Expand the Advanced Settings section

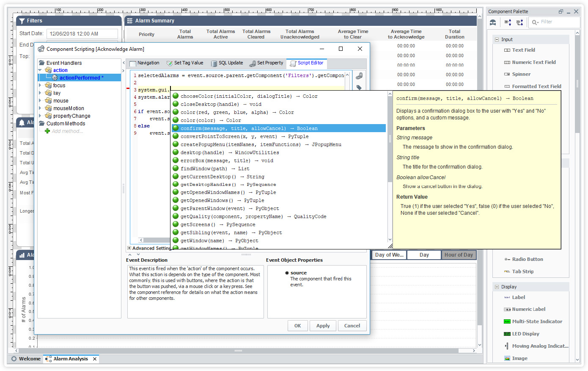(129, 248)
